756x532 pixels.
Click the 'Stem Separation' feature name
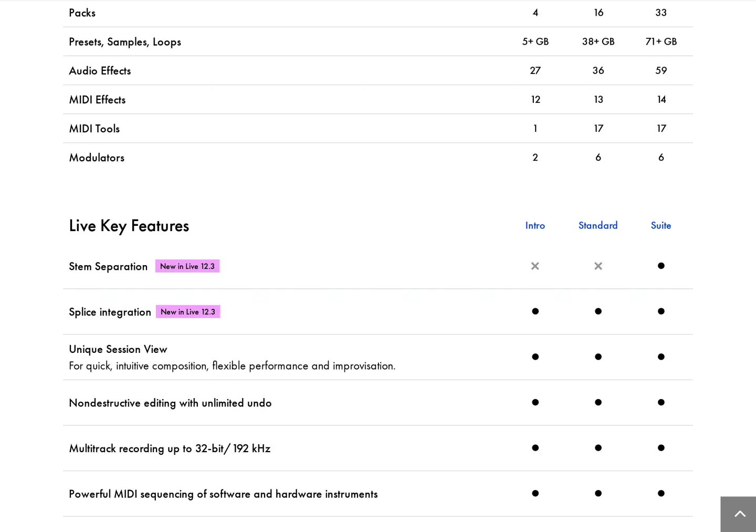click(108, 267)
